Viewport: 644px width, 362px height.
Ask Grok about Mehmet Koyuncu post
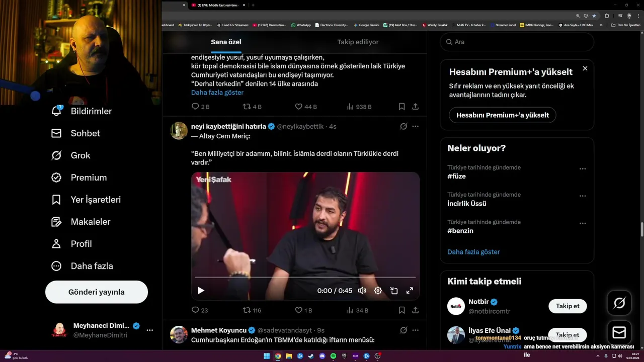[404, 330]
